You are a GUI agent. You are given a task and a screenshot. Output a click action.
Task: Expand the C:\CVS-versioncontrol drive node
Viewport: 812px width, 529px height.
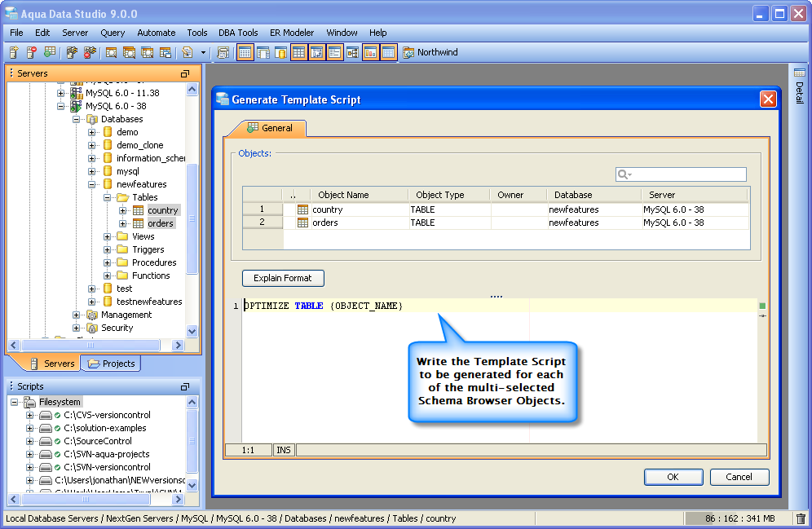pyautogui.click(x=29, y=415)
